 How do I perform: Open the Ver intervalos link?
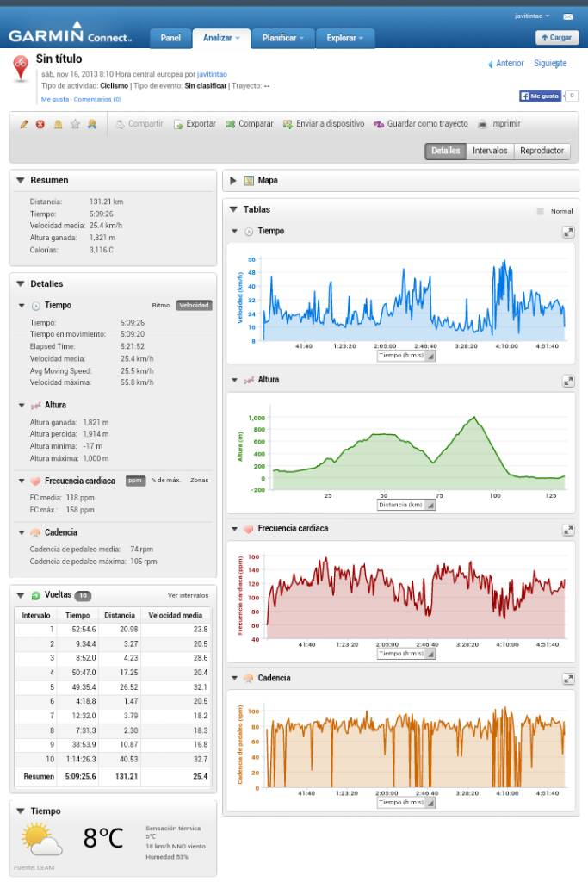(188, 595)
